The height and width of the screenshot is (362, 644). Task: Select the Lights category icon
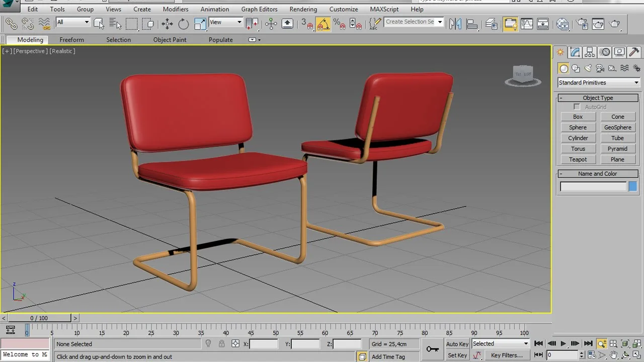click(588, 68)
